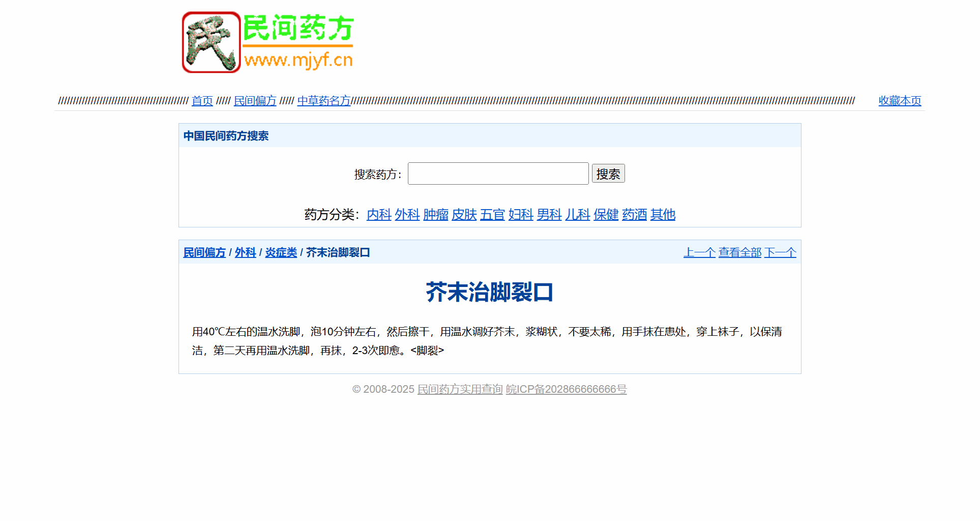Focus the 搜索药方 text input field

[498, 174]
